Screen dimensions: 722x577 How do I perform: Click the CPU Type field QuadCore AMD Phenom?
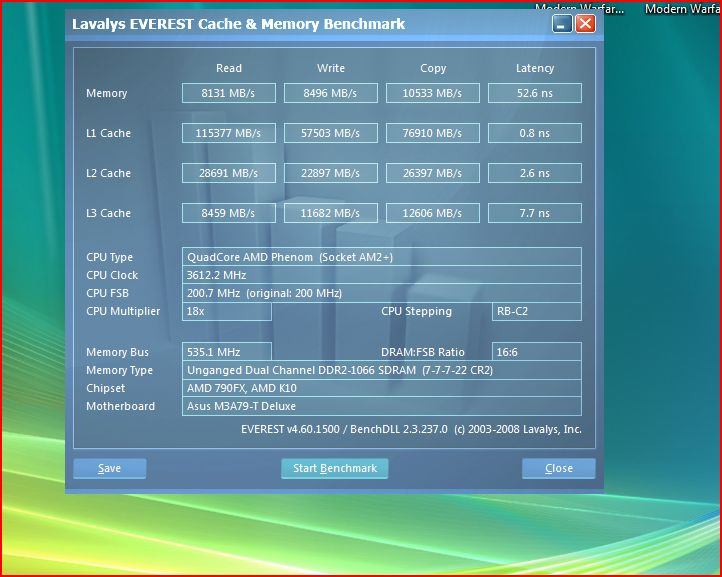[x=382, y=257]
